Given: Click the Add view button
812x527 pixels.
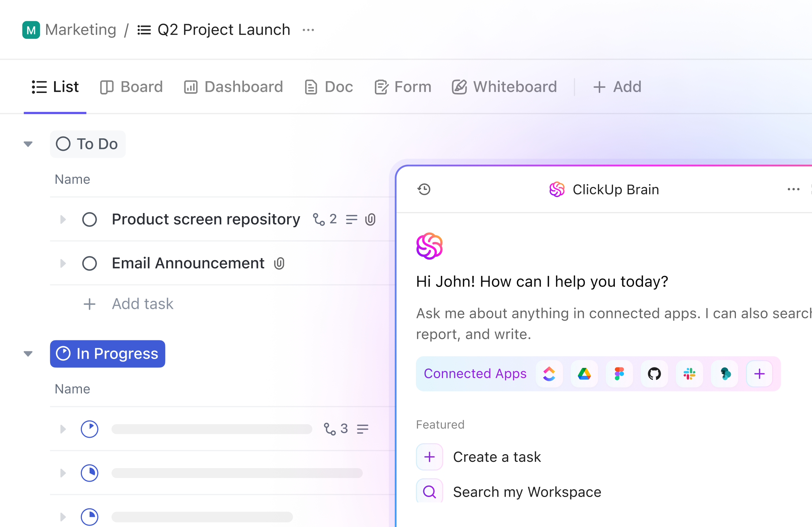Looking at the screenshot, I should tap(617, 87).
